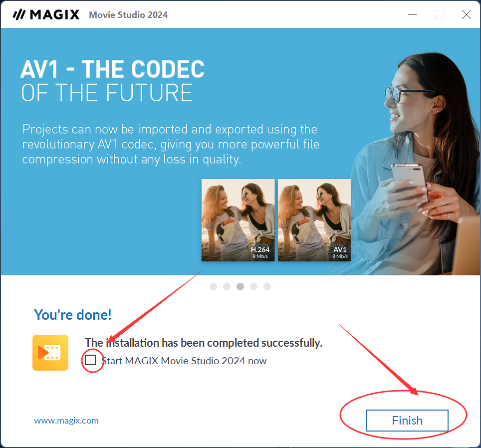This screenshot has height=448, width=481.
Task: Click the greyed-out maximize window icon
Action: (x=440, y=14)
